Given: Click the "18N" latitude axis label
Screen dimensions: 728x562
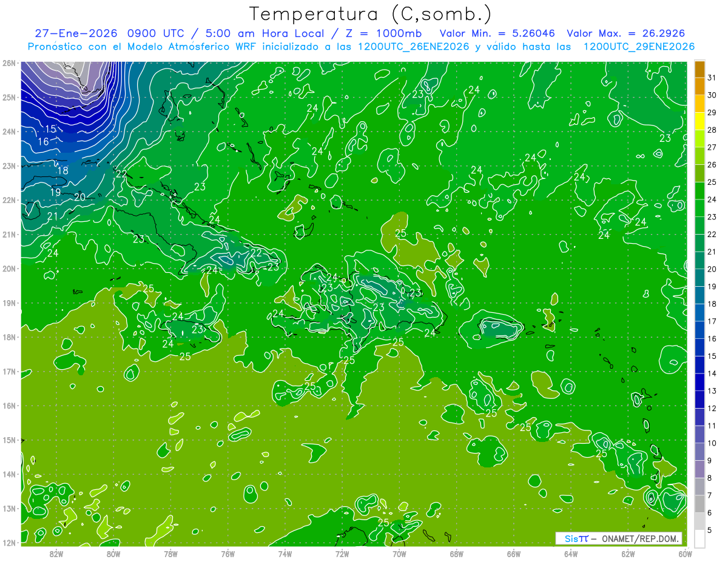Looking at the screenshot, I should pyautogui.click(x=8, y=337).
